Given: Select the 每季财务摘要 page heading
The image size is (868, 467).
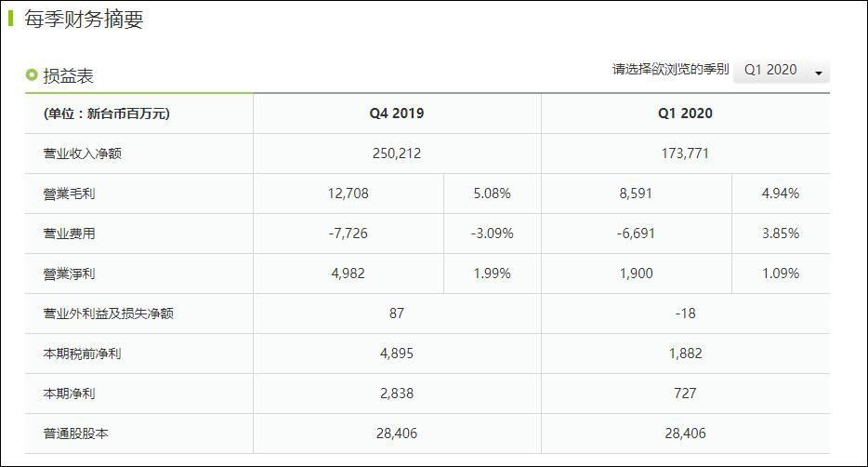Looking at the screenshot, I should 84,20.
